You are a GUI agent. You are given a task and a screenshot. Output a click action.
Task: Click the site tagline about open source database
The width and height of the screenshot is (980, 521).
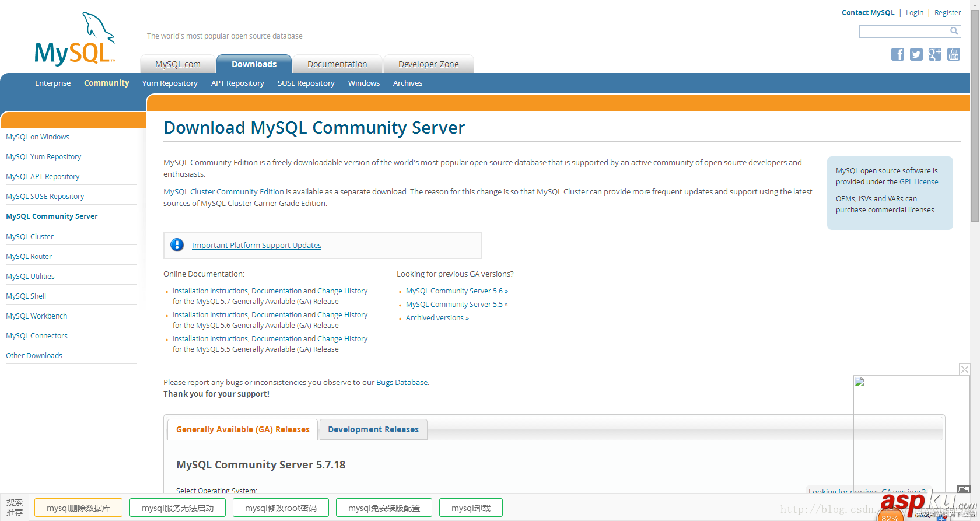click(x=225, y=36)
